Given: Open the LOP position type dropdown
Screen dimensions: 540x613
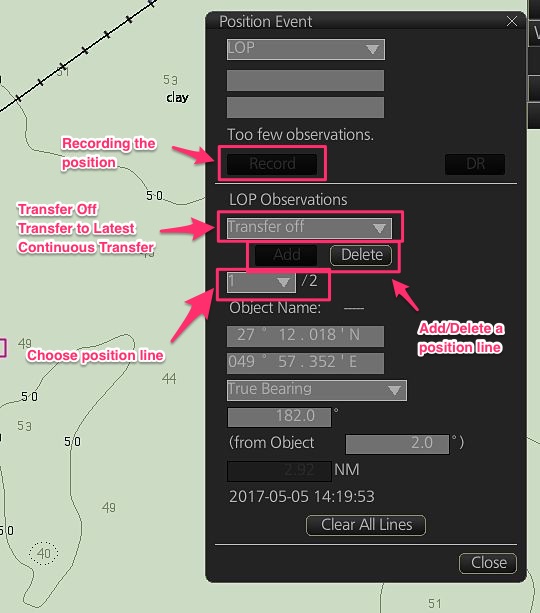Looking at the screenshot, I should coord(306,49).
